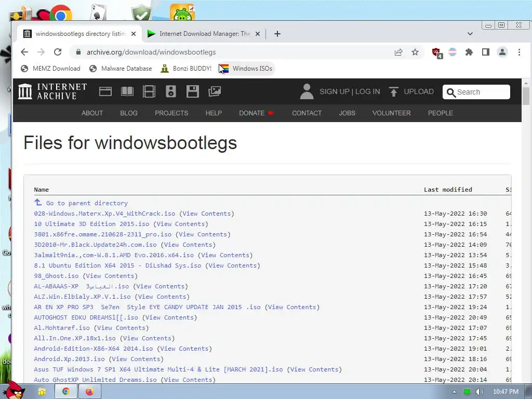This screenshot has width=532, height=399.
Task: Open the PROJECTS menu item
Action: 171,113
